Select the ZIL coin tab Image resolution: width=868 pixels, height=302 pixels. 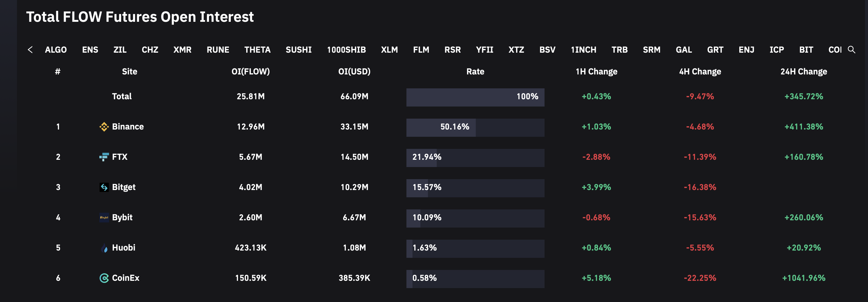[120, 50]
